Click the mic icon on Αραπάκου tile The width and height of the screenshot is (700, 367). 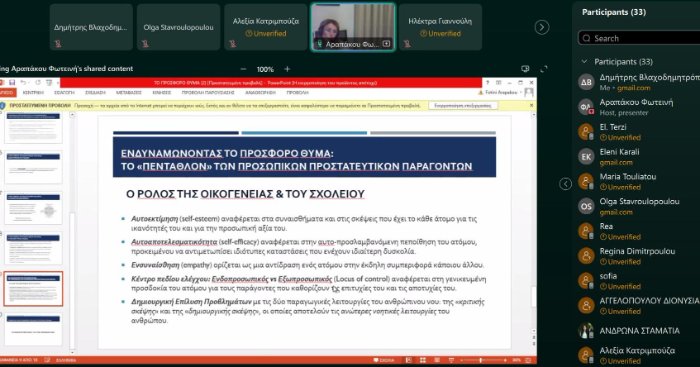[x=319, y=44]
